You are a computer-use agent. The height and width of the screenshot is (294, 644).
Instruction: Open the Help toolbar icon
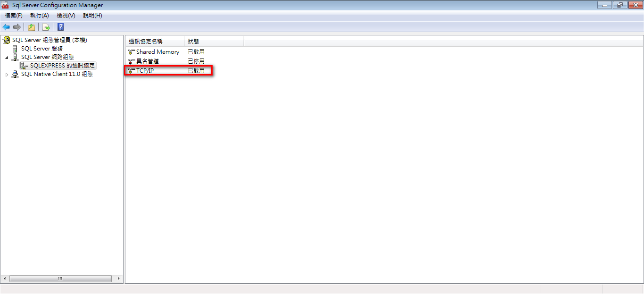click(60, 27)
